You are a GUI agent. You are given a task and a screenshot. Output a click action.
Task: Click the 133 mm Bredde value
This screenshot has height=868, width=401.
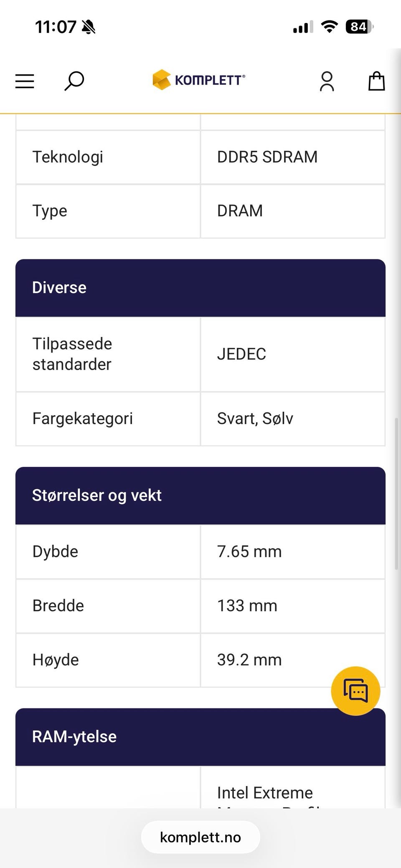247,606
